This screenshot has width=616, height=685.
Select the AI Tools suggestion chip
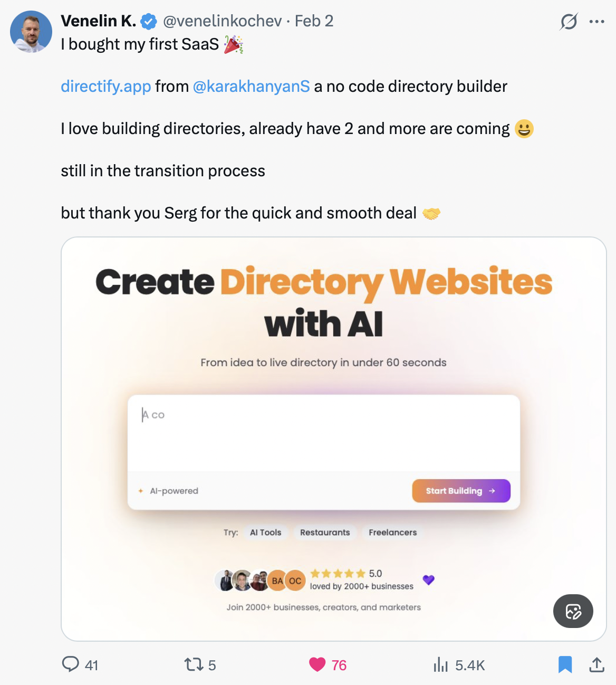coord(266,532)
